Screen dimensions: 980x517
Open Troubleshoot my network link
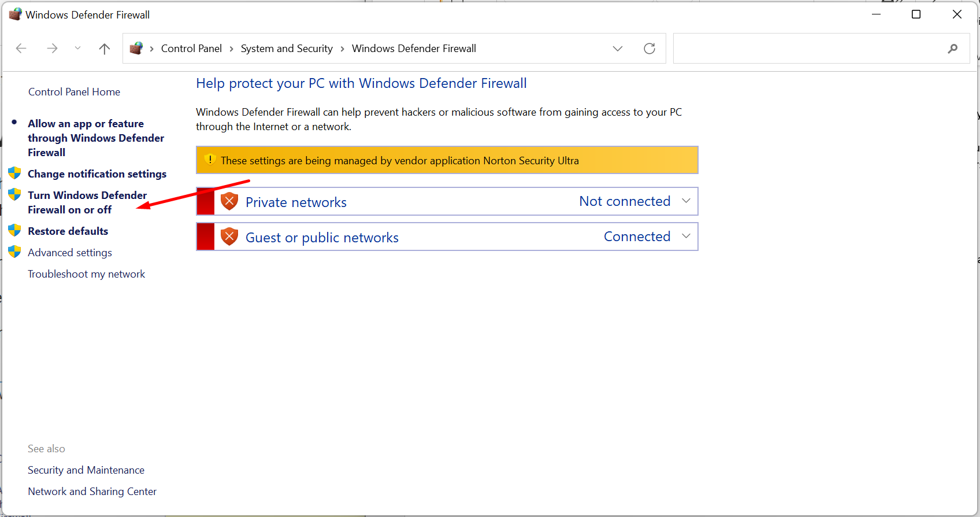[86, 274]
